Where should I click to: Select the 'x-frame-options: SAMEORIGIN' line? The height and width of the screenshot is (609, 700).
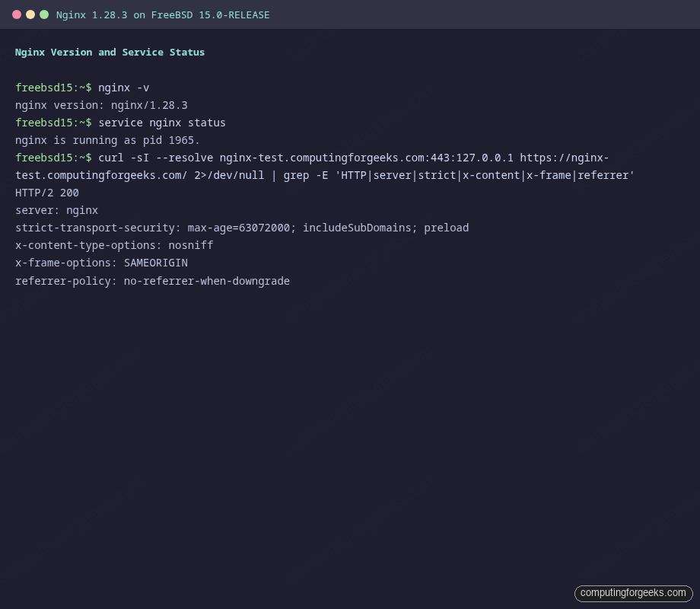tap(101, 263)
